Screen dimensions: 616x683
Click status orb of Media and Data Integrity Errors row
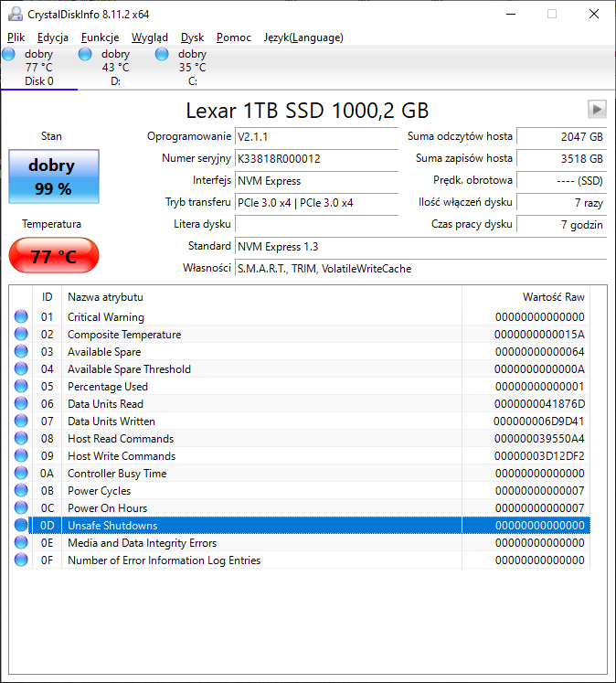(21, 543)
